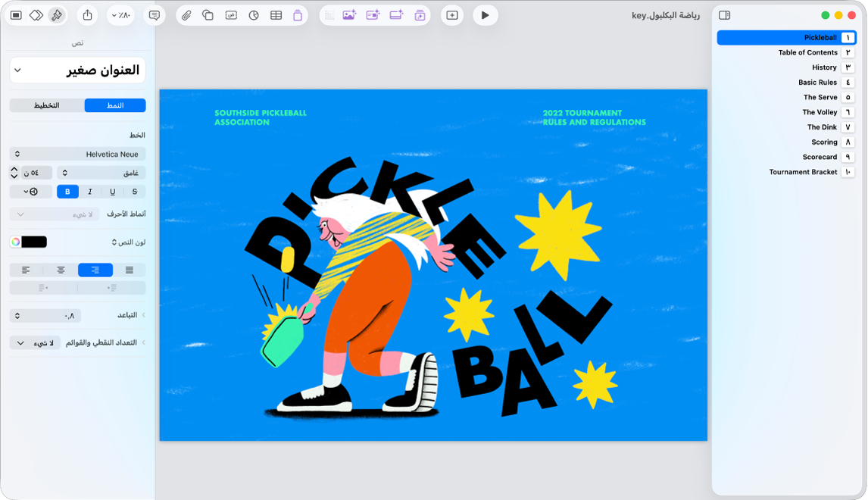Viewport: 868px width, 500px height.
Task: Open the Format paintbrush inspector
Action: point(57,15)
